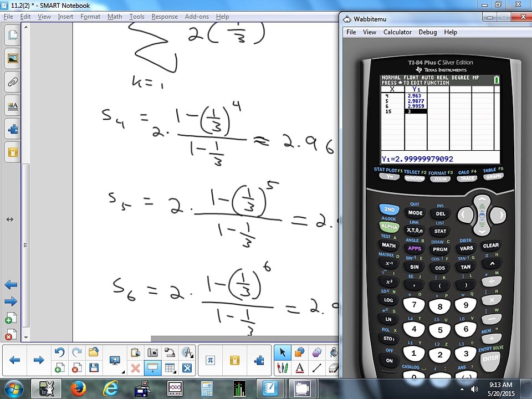
Task: Toggle sidebar side with double arrow
Action: coord(10,220)
